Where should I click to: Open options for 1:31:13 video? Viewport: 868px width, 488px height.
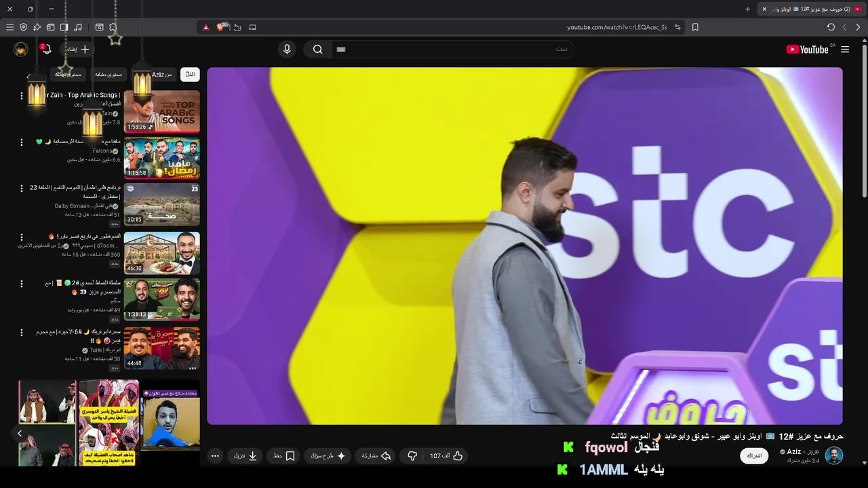click(x=21, y=283)
